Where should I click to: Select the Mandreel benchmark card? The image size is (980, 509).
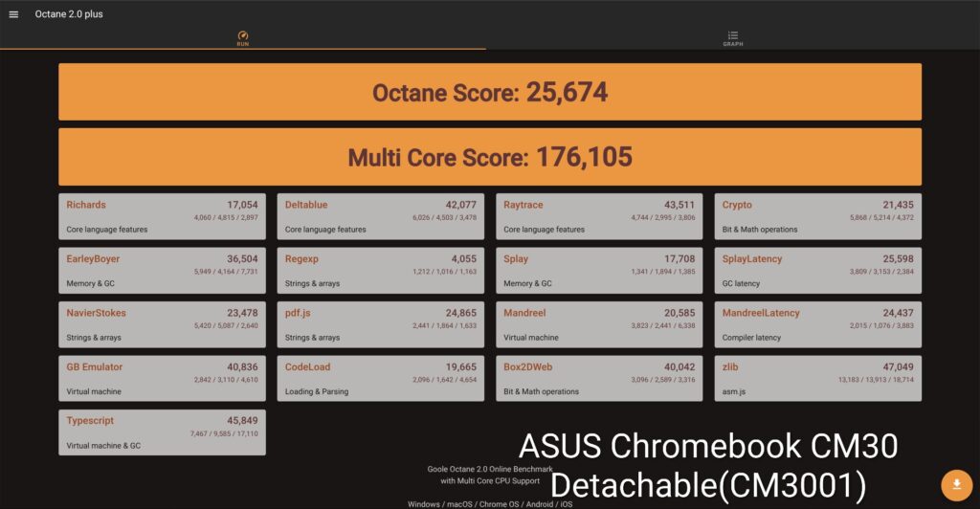(x=599, y=324)
